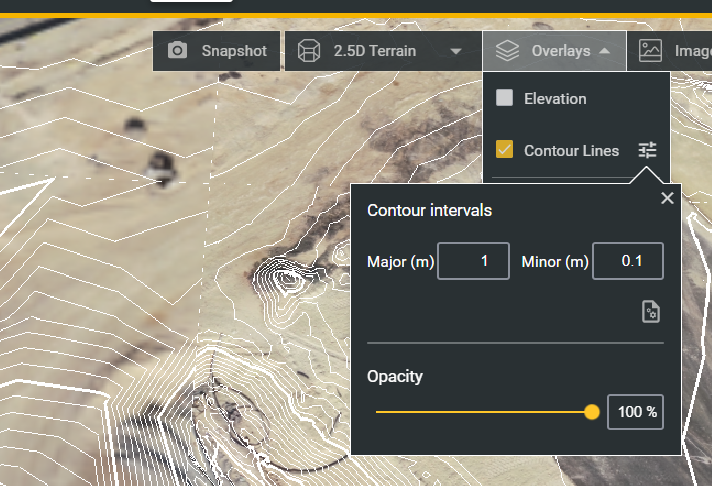
Task: Click the Opacity slider handle
Action: tap(592, 412)
